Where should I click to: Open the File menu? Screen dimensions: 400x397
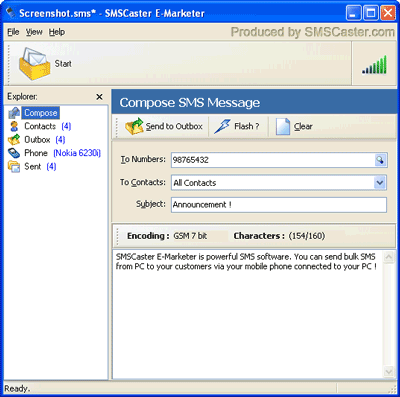(13, 32)
